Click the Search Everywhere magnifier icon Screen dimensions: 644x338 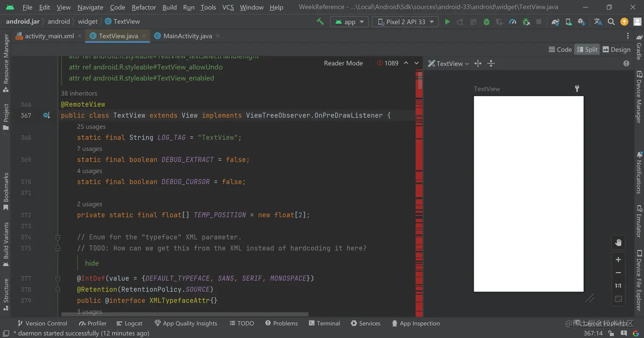[611, 22]
